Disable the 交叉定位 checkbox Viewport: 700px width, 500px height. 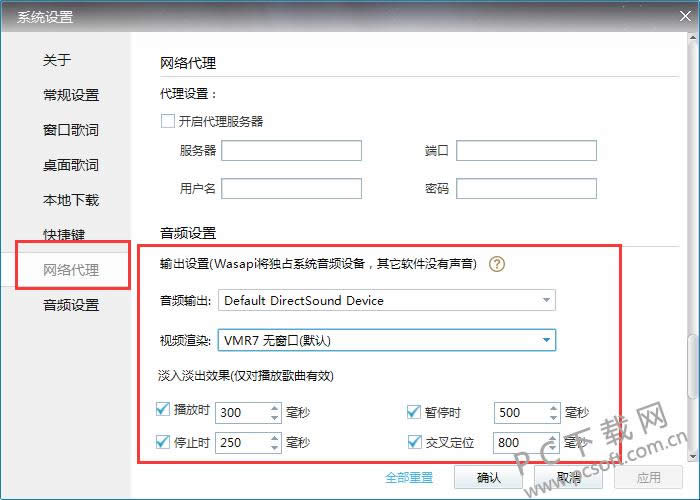(x=414, y=442)
